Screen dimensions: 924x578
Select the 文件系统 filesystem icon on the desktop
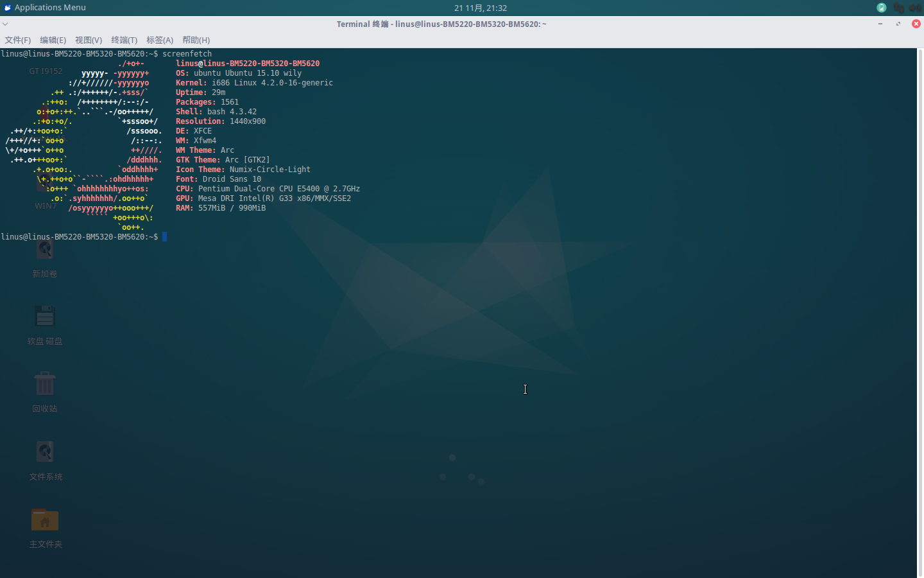pyautogui.click(x=45, y=452)
